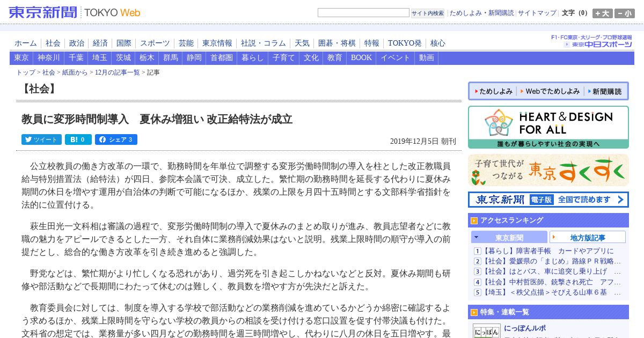Image resolution: width=644 pixels, height=338 pixels.
Task: Go to ホーム menu item
Action: (x=26, y=43)
